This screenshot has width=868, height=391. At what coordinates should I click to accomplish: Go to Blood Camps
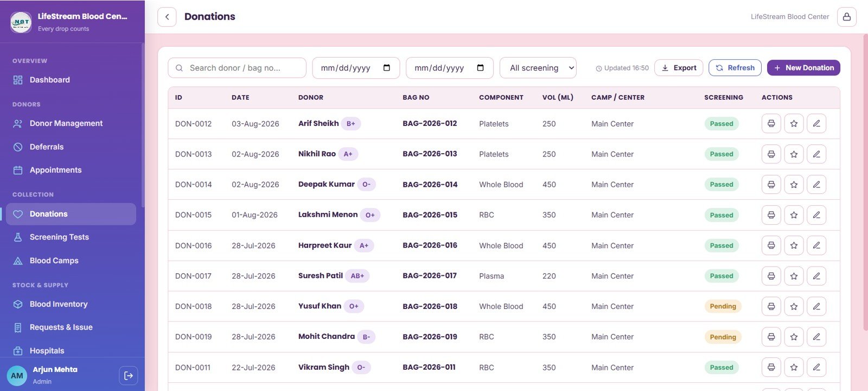click(71, 261)
